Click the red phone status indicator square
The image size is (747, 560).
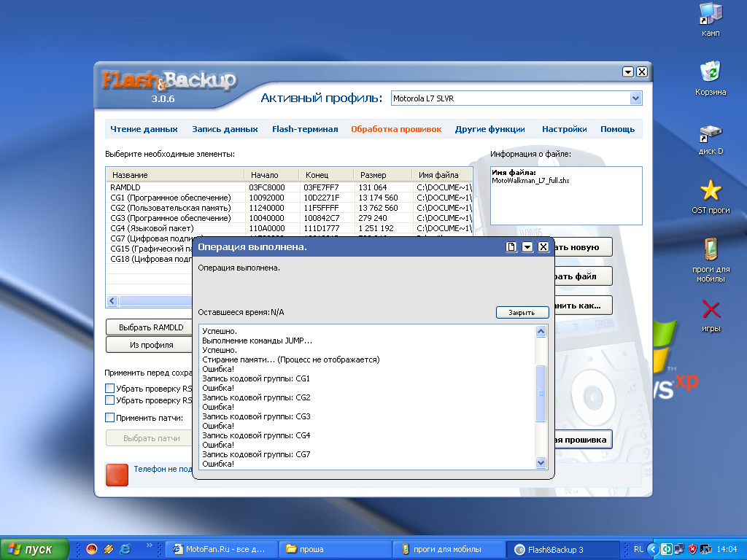click(117, 475)
